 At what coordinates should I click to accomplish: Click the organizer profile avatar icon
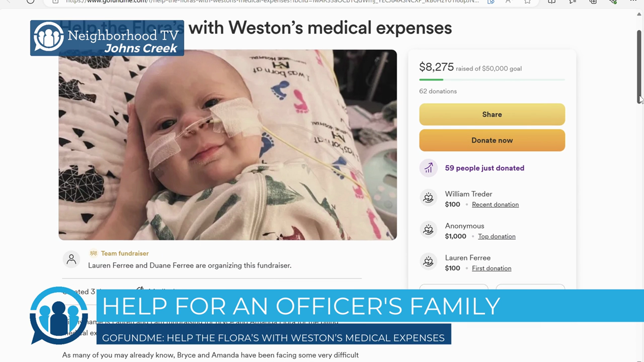coord(71,259)
